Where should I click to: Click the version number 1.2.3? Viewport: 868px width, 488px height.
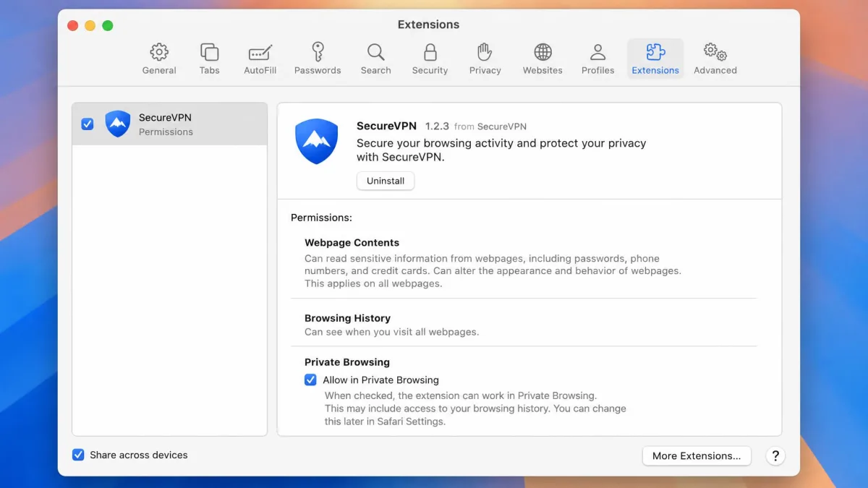(437, 126)
